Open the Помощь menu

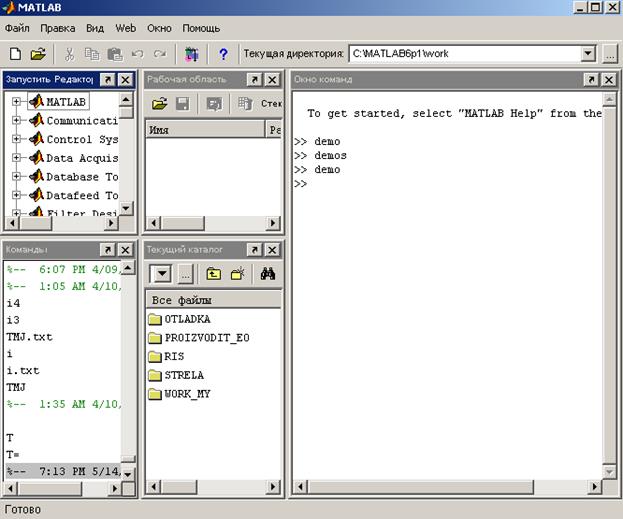(201, 28)
